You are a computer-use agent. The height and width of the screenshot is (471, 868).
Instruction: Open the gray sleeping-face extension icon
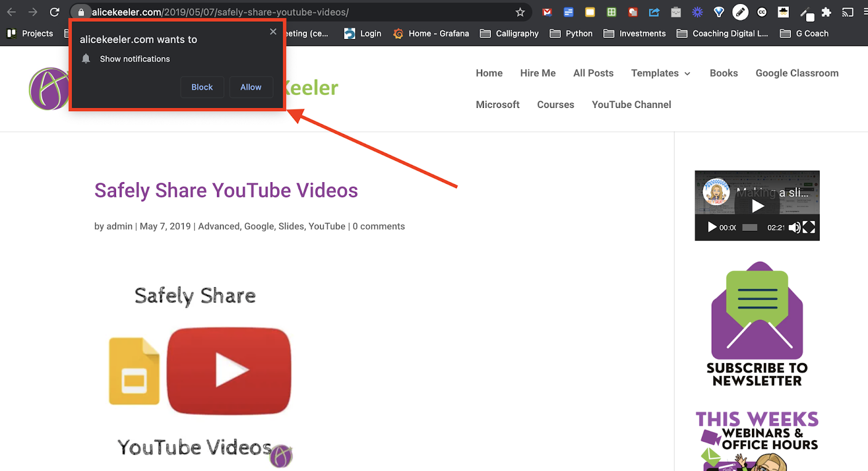point(676,12)
